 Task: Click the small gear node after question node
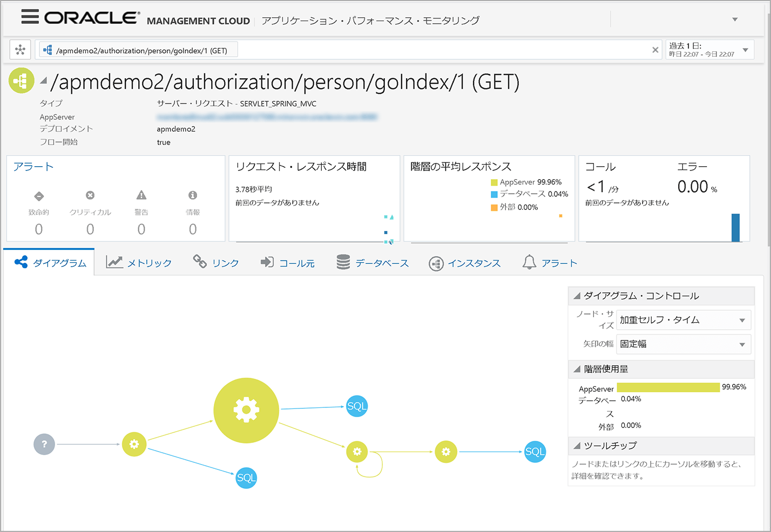point(134,444)
